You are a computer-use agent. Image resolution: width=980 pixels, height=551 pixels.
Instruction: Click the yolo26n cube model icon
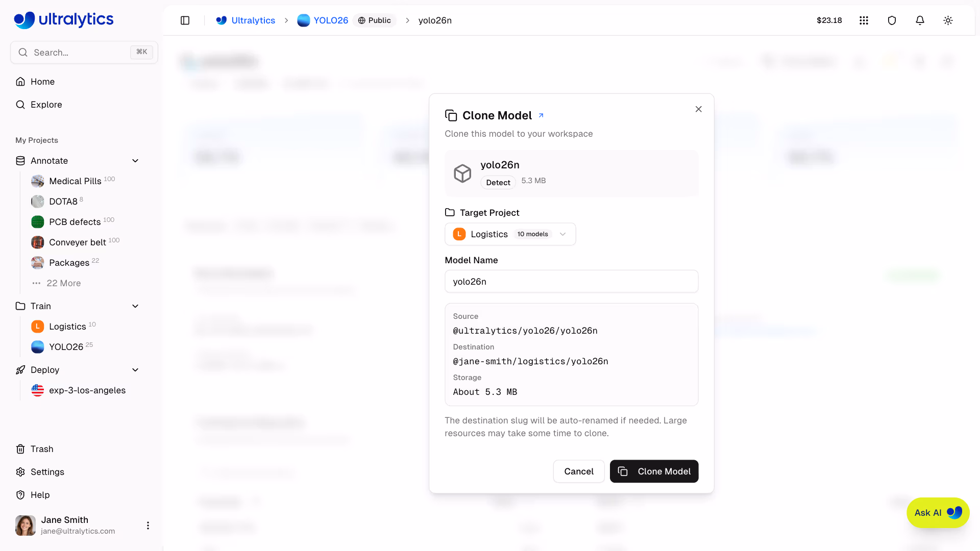[462, 173]
